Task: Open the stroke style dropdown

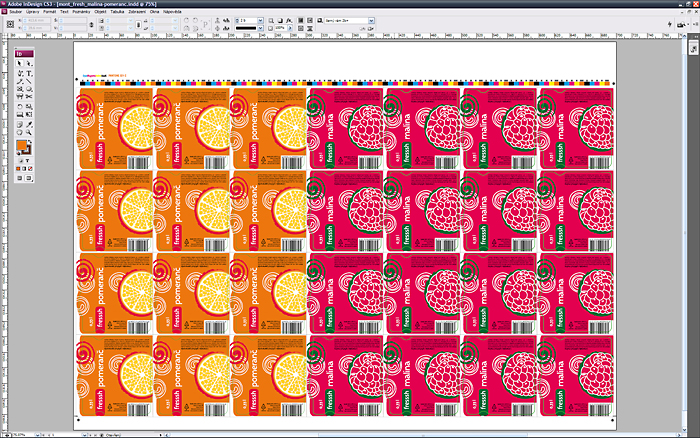Action: click(x=260, y=28)
